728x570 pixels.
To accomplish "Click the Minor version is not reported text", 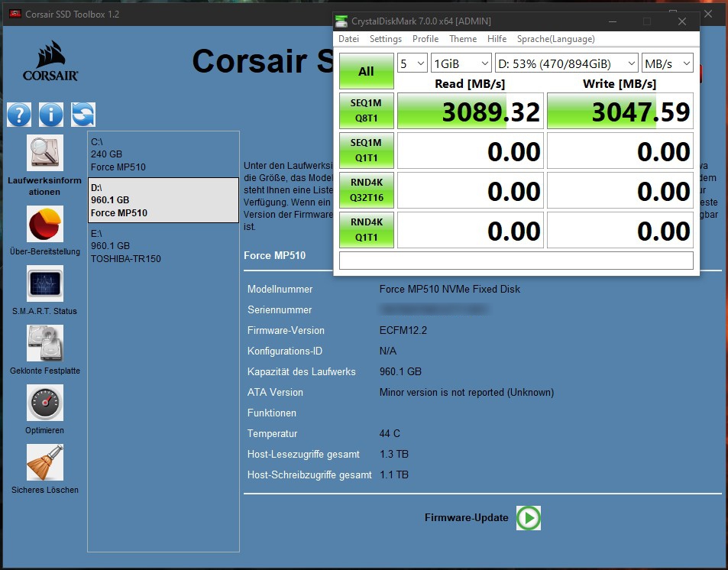I will click(x=467, y=392).
